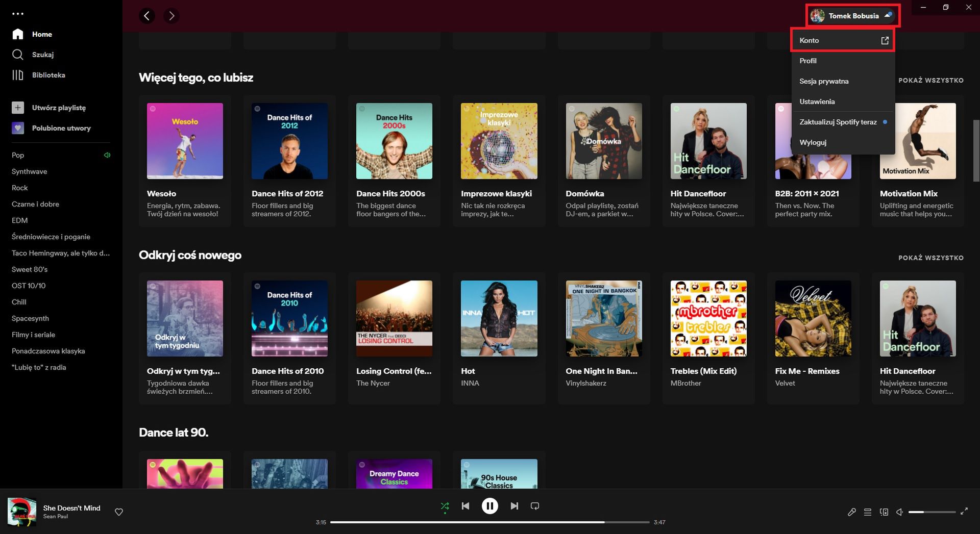The height and width of the screenshot is (534, 980).
Task: Select Wyloguj from the account menu
Action: (813, 142)
